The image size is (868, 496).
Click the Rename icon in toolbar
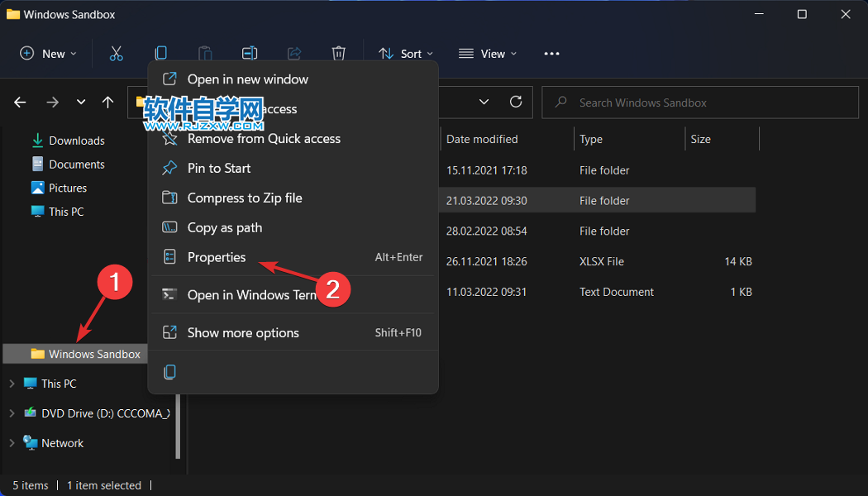pos(250,54)
